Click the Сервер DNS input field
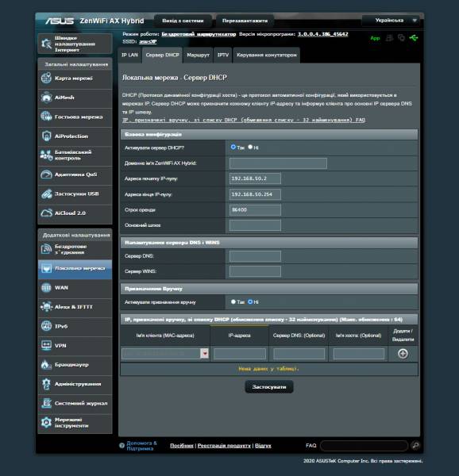Image resolution: width=459 pixels, height=476 pixels. (255, 256)
